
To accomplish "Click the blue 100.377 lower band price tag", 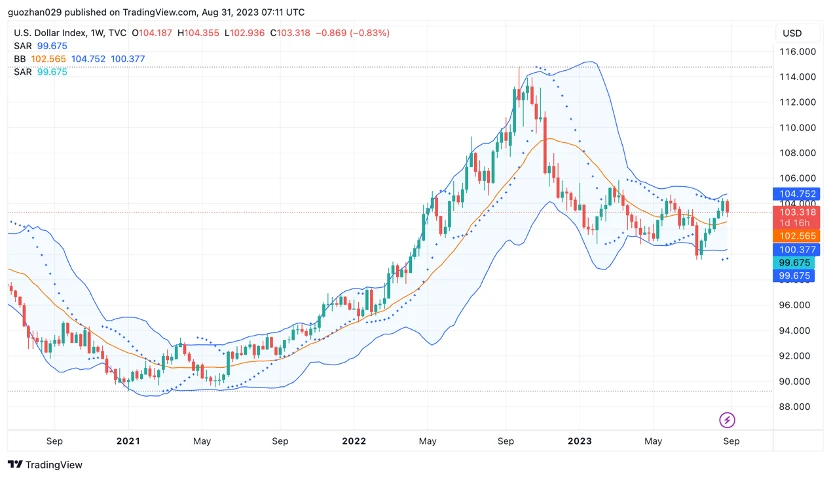I will pos(798,250).
